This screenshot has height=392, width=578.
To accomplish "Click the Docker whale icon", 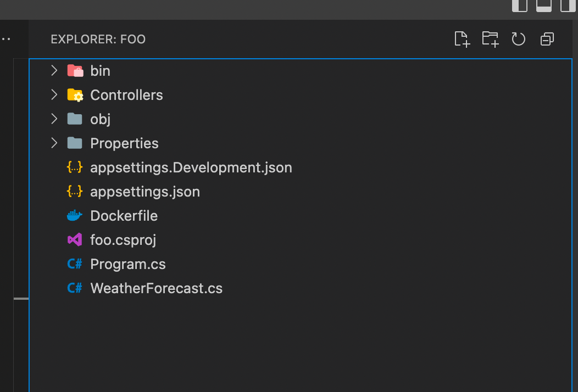I will [x=75, y=216].
